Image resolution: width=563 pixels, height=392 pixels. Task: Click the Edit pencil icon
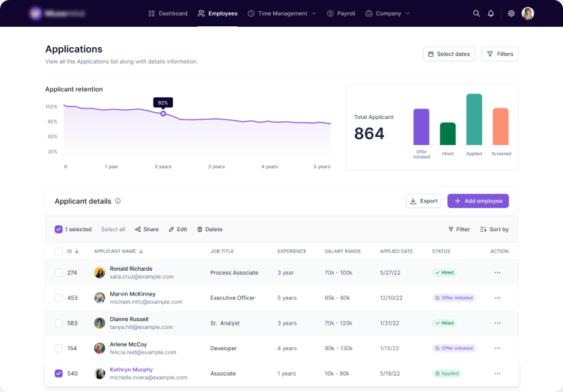point(171,230)
